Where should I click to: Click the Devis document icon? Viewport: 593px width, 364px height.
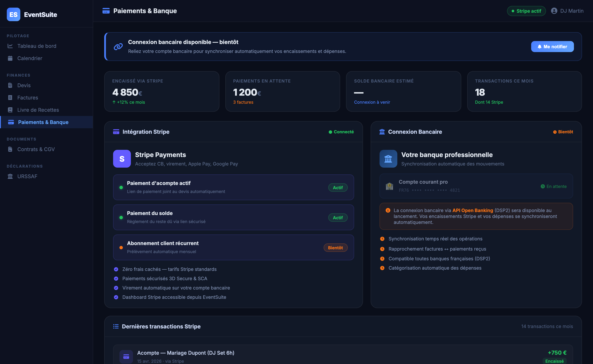coord(10,85)
